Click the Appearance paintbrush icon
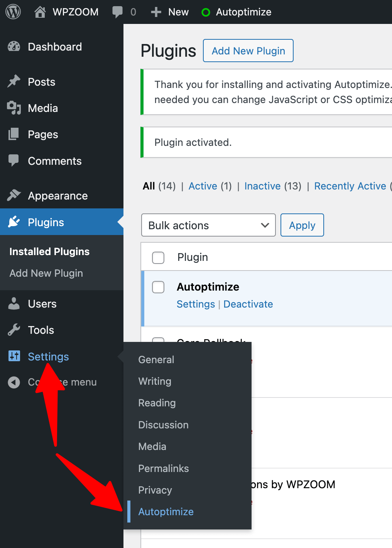The width and height of the screenshot is (392, 548). click(14, 195)
